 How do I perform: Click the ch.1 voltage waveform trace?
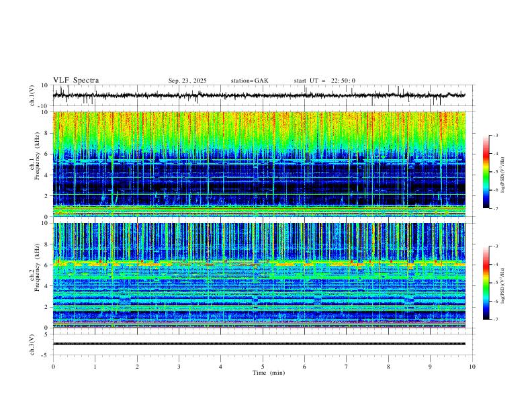pyautogui.click(x=259, y=95)
